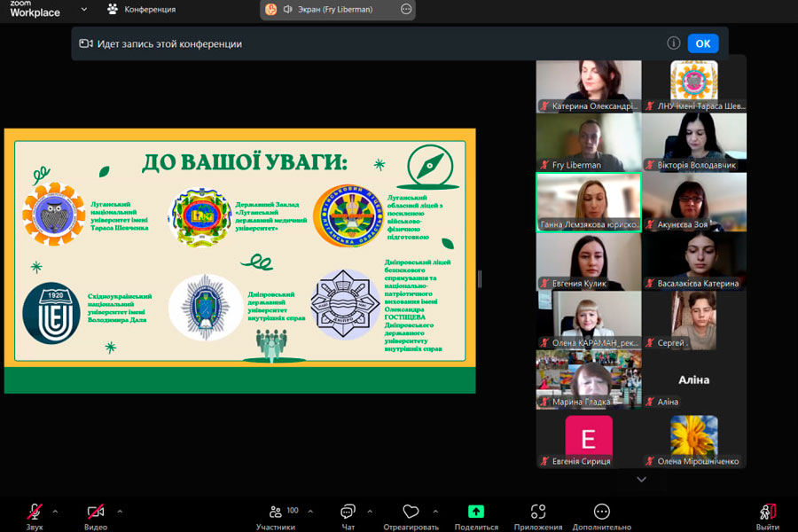Switch to the Конференция tab
798x532 pixels.
pyautogui.click(x=140, y=9)
